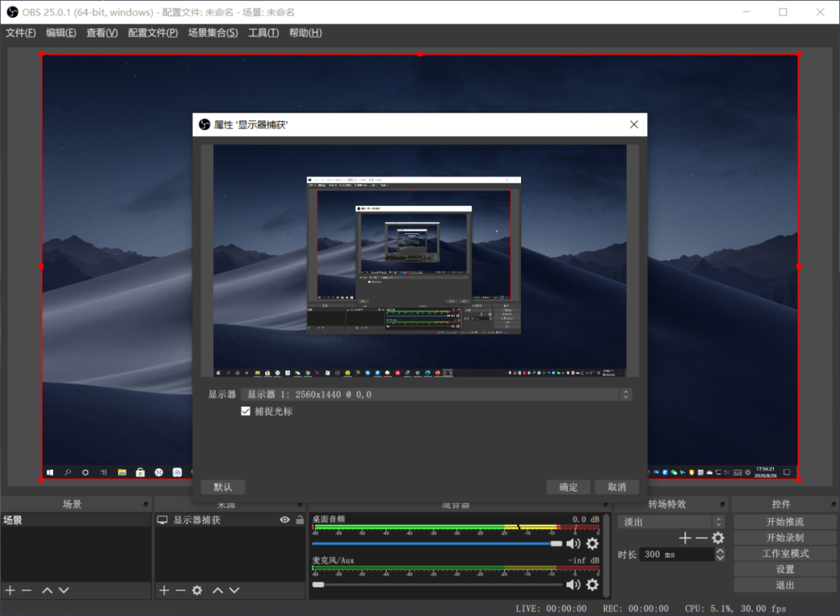Remove the transition with the minus icon
The image size is (840, 616).
click(x=702, y=537)
